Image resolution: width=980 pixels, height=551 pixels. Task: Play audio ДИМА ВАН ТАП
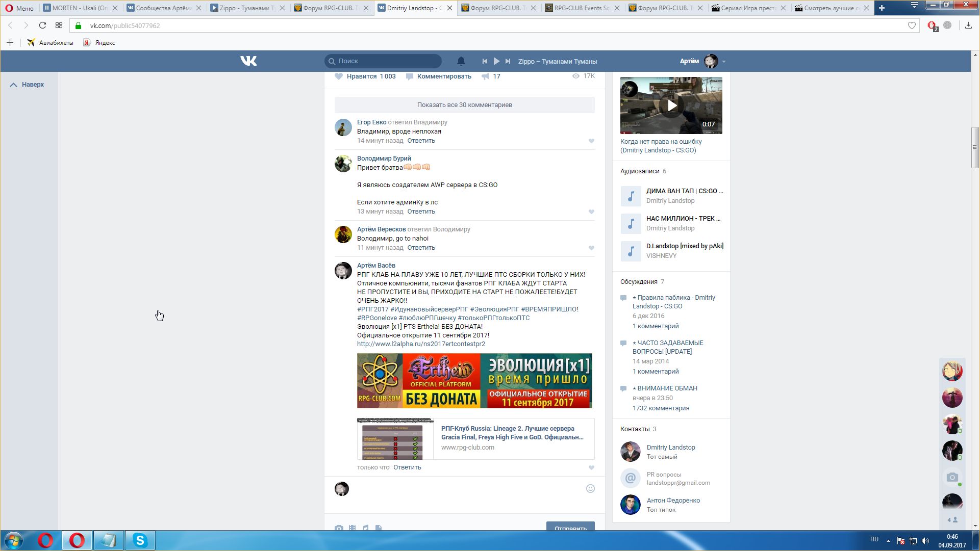click(x=631, y=196)
